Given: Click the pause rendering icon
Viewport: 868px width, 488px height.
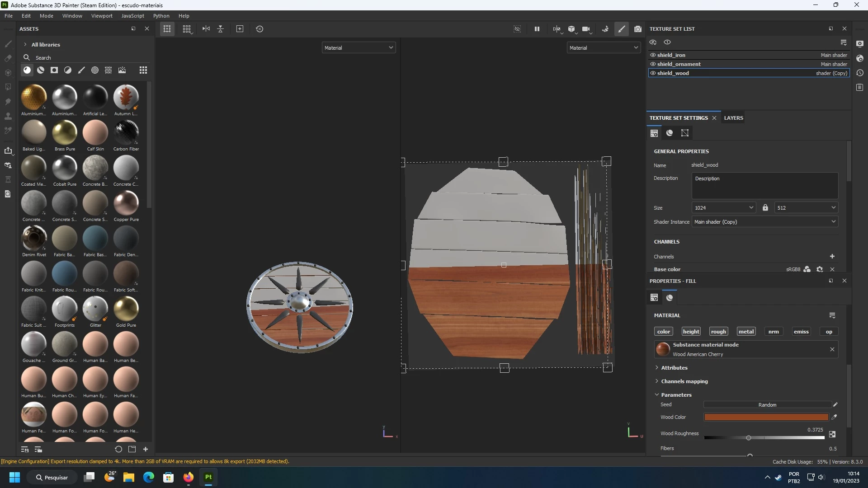Looking at the screenshot, I should point(537,29).
